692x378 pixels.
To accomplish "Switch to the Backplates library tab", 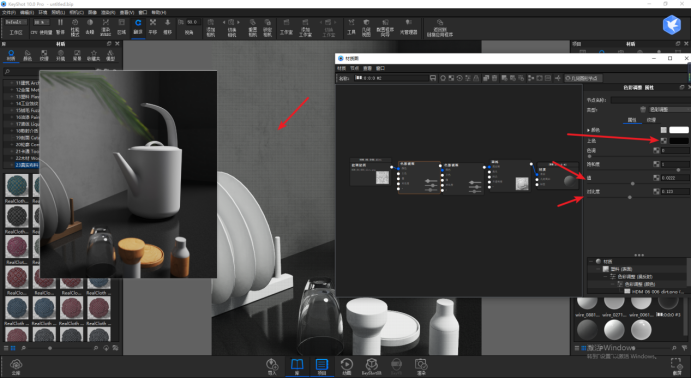I will tap(77, 55).
